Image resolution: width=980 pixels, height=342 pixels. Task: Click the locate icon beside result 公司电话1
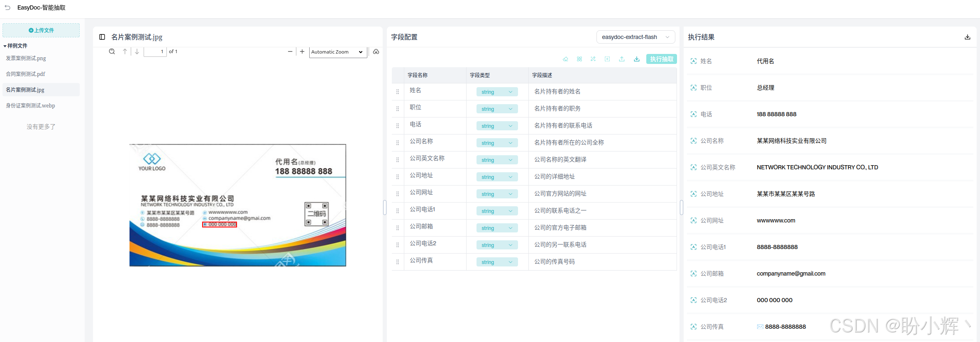click(x=694, y=247)
